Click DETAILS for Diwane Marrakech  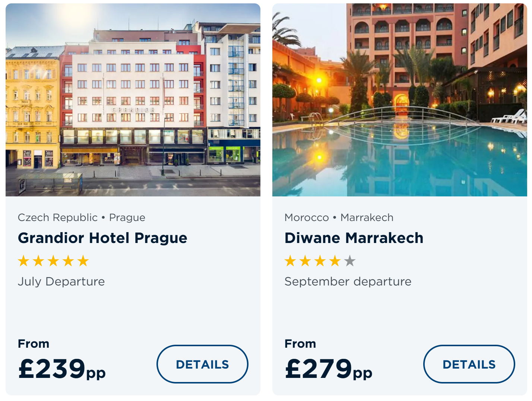pos(469,364)
